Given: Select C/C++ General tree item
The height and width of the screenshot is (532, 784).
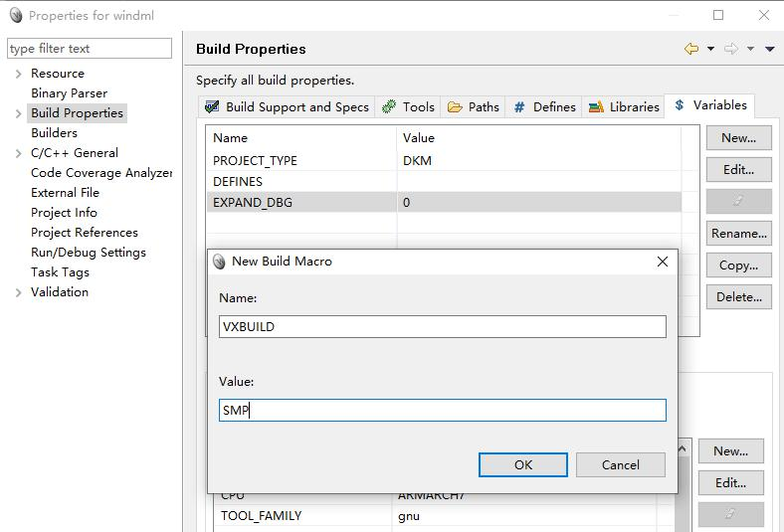Looking at the screenshot, I should point(75,153).
